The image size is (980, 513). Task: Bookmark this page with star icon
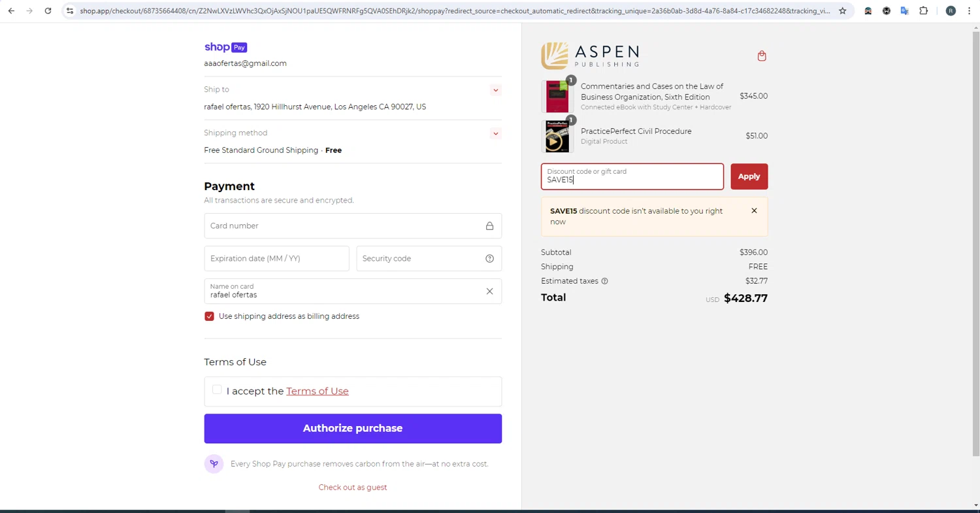pyautogui.click(x=842, y=10)
